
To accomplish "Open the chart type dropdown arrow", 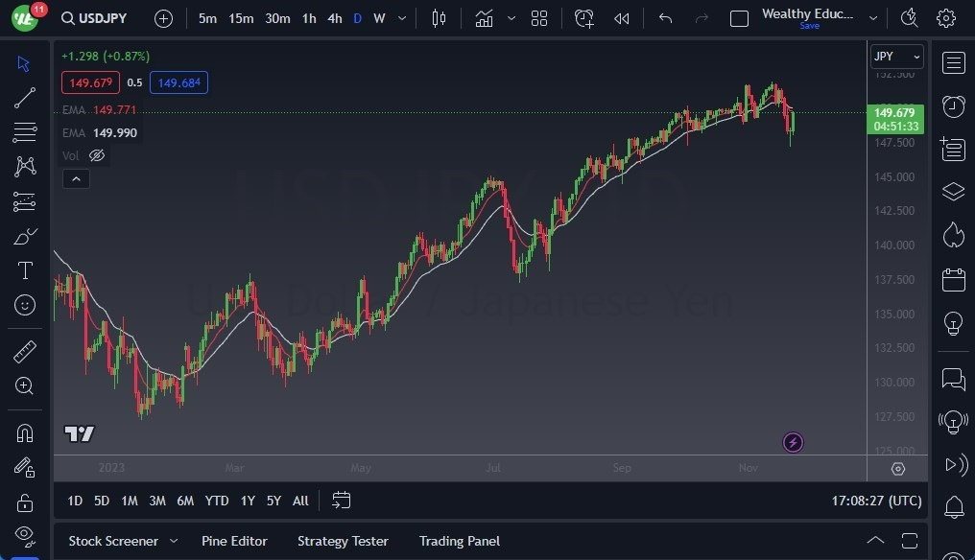I will coord(511,18).
